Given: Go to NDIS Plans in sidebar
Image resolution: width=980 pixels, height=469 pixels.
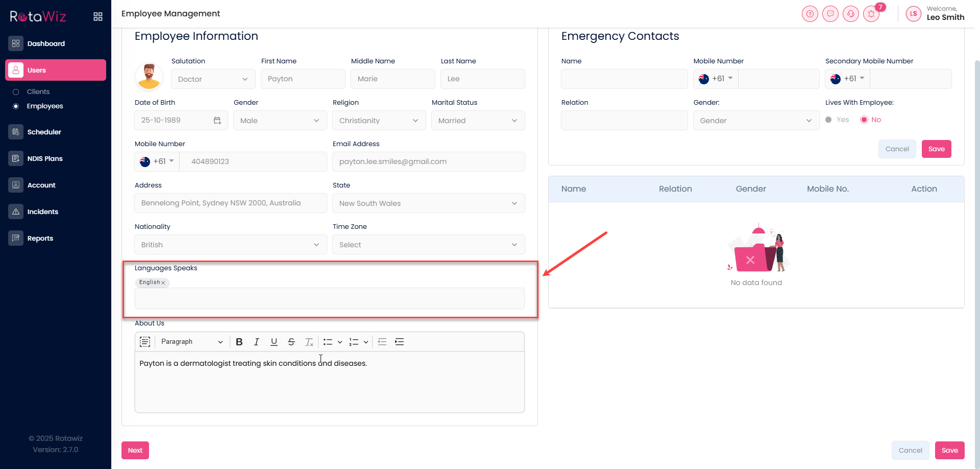Looking at the screenshot, I should coord(45,158).
